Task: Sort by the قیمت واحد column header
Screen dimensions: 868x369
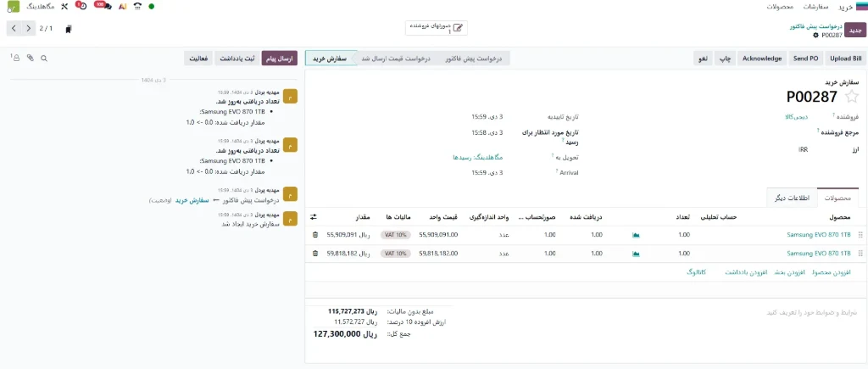Action: [x=444, y=216]
